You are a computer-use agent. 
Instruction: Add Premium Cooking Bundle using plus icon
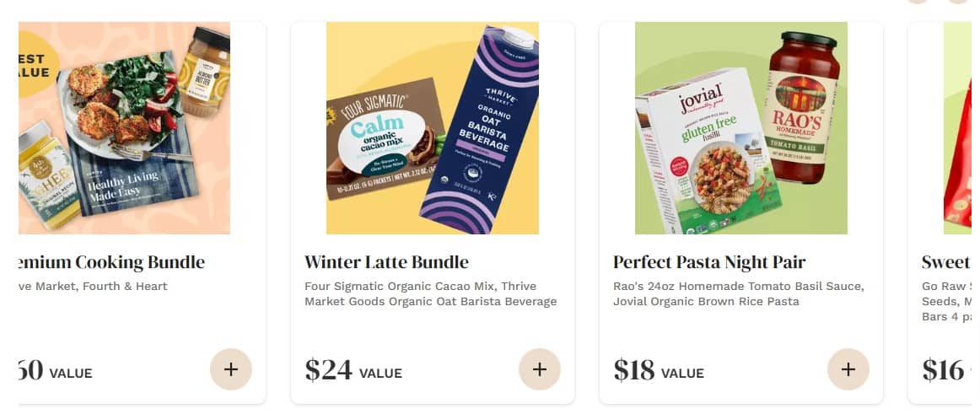[x=231, y=369]
